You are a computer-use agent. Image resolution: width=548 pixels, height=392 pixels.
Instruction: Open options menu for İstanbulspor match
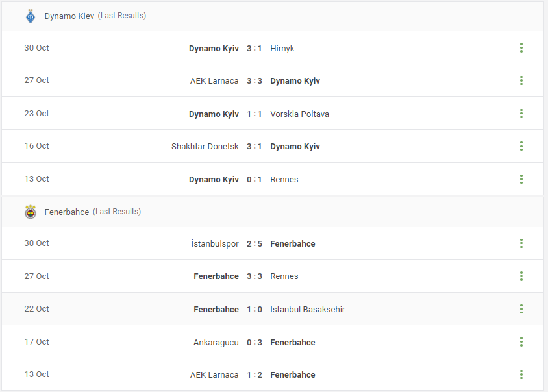521,243
